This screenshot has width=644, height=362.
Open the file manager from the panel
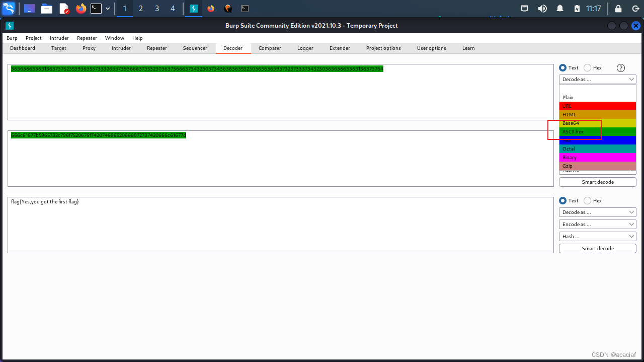click(47, 9)
